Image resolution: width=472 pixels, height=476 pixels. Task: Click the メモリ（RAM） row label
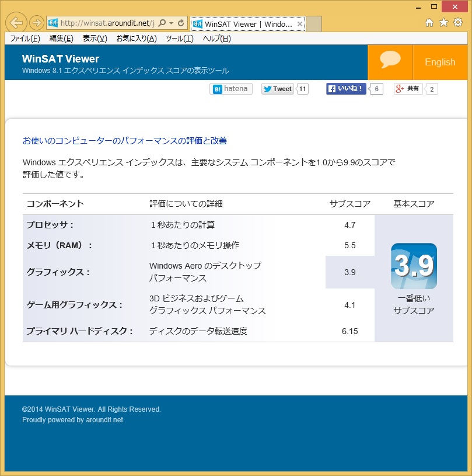pos(60,245)
